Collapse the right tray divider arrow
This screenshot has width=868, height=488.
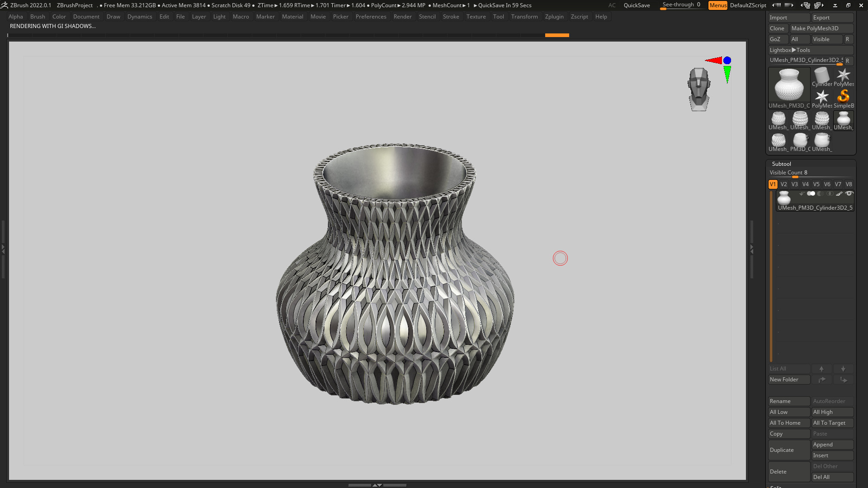(x=752, y=249)
